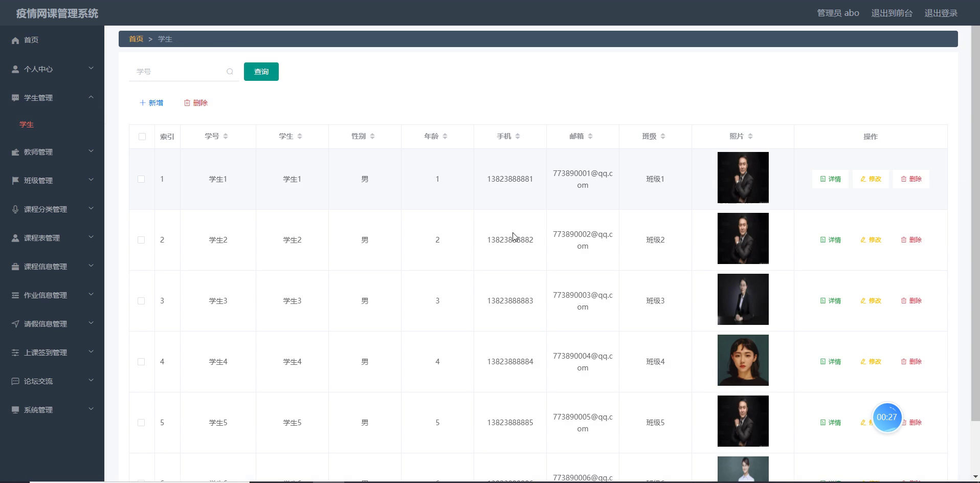Click the icon beside 学生管理

tap(15, 98)
